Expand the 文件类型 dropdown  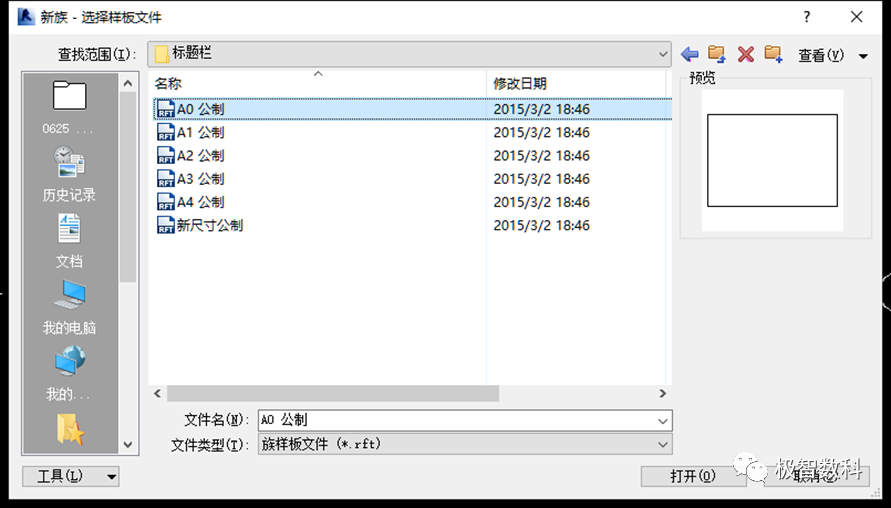coord(663,444)
